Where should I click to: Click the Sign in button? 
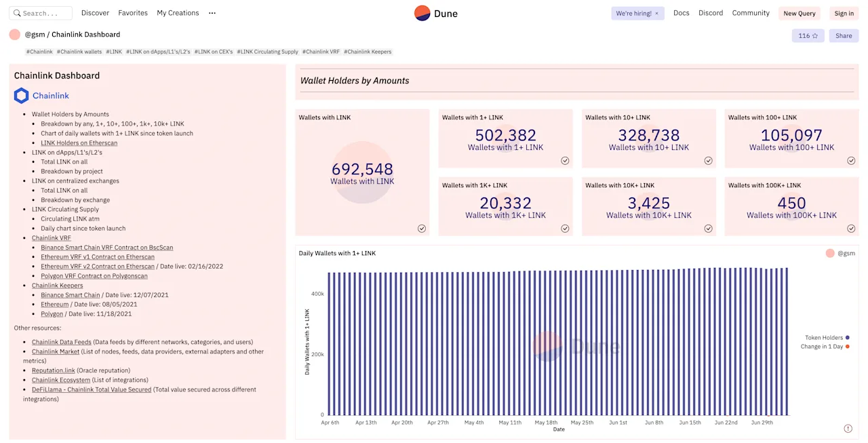844,14
